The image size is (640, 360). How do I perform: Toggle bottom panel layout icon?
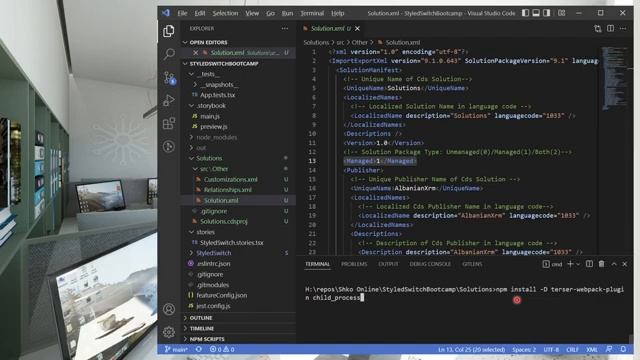tap(536, 13)
